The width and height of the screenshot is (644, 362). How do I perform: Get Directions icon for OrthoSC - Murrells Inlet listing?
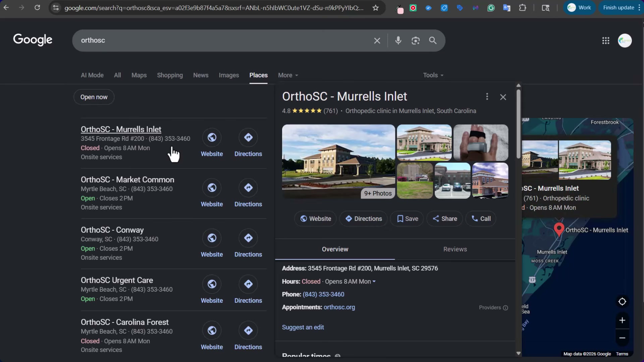[248, 137]
